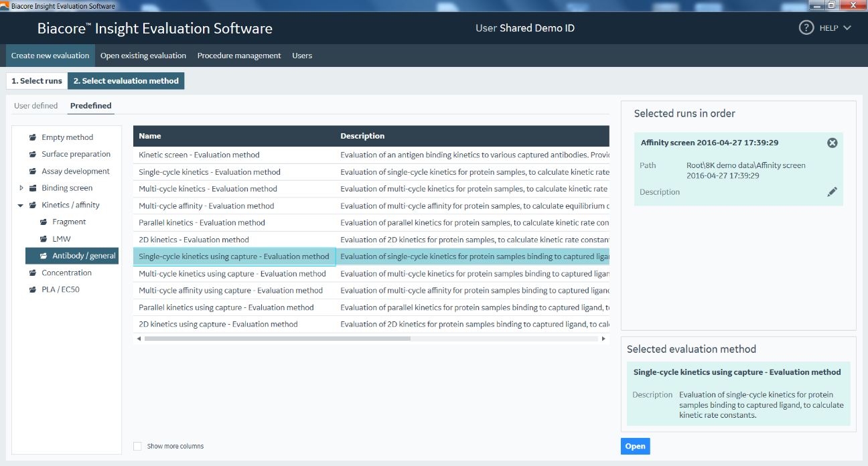Select the PLA / EC50 tree item
This screenshot has width=868, height=466.
click(60, 290)
